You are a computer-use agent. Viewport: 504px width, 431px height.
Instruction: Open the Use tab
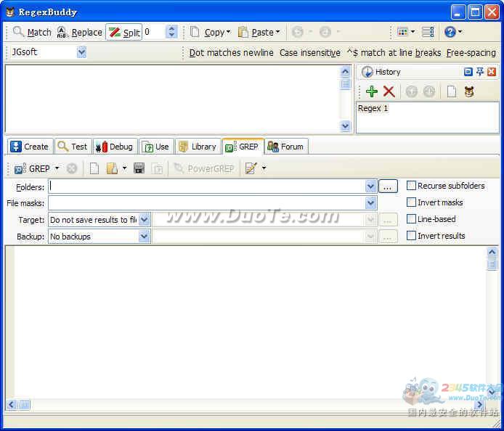156,147
